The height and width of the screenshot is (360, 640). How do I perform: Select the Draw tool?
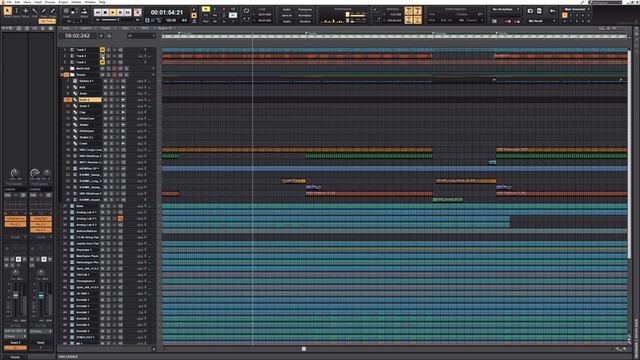(44, 11)
